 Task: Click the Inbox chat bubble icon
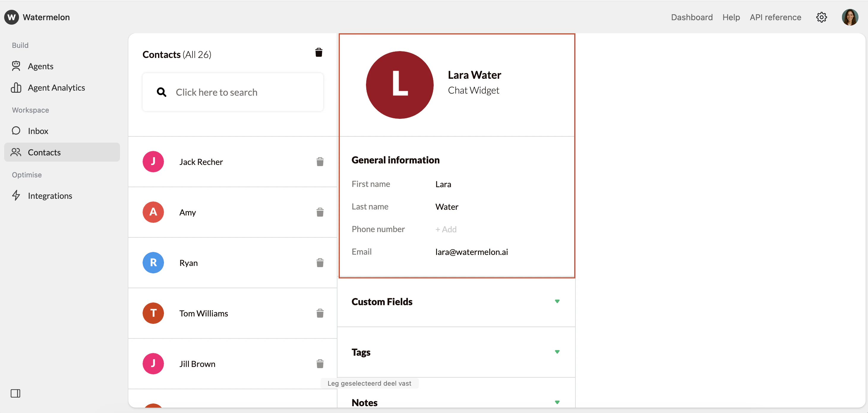pos(16,131)
